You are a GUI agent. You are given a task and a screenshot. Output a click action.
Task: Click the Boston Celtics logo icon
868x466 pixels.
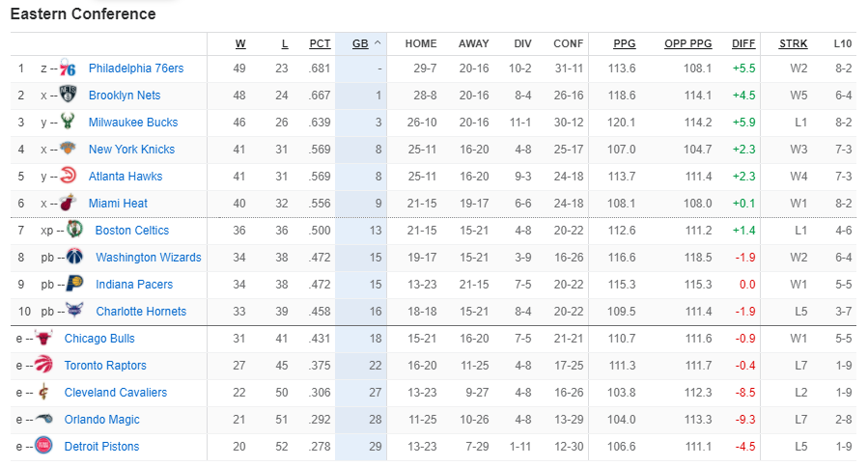point(74,230)
